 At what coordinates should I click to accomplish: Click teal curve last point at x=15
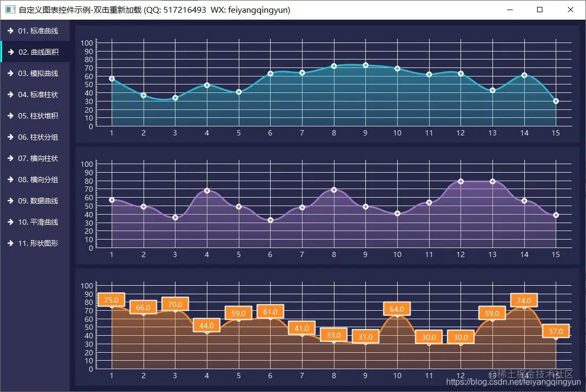[x=556, y=101]
